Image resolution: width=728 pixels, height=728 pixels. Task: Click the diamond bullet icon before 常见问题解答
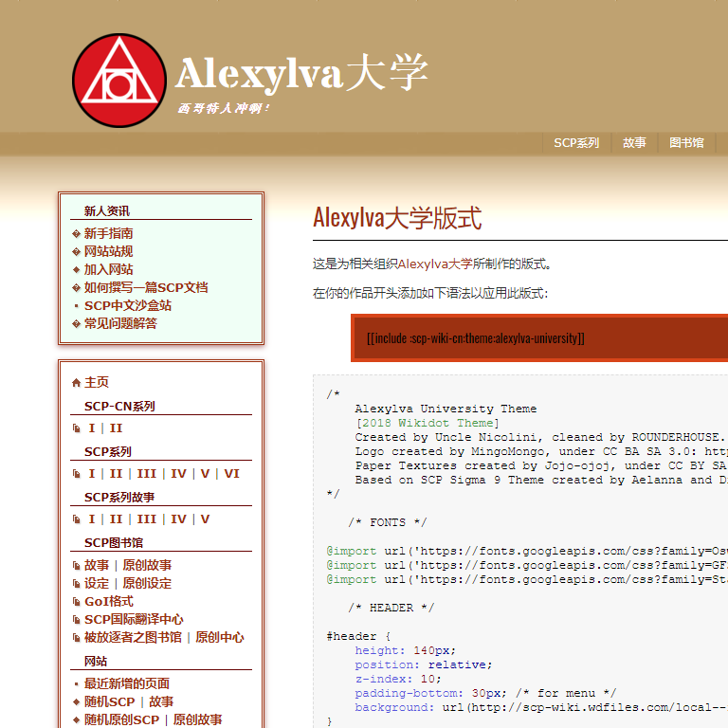76,324
